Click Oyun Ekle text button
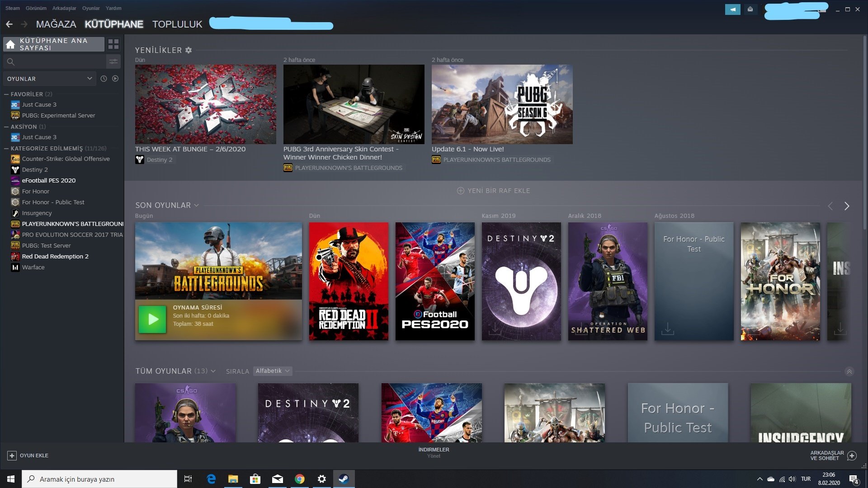Viewport: 868px width, 488px height. 34,455
